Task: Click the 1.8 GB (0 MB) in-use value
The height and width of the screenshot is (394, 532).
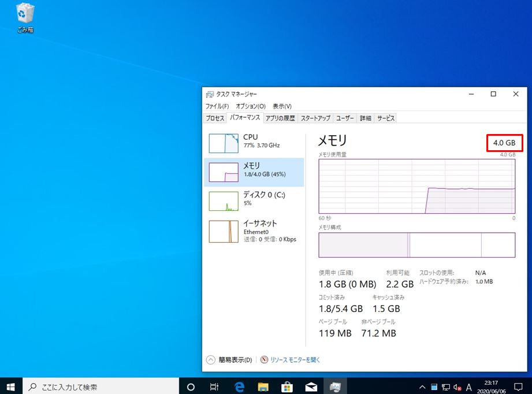Action: click(347, 284)
